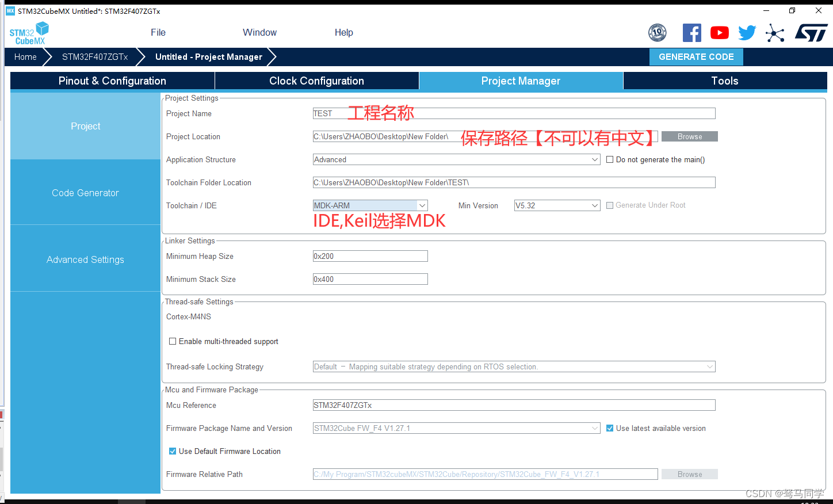
Task: Select the Project Manager tab
Action: tap(521, 81)
